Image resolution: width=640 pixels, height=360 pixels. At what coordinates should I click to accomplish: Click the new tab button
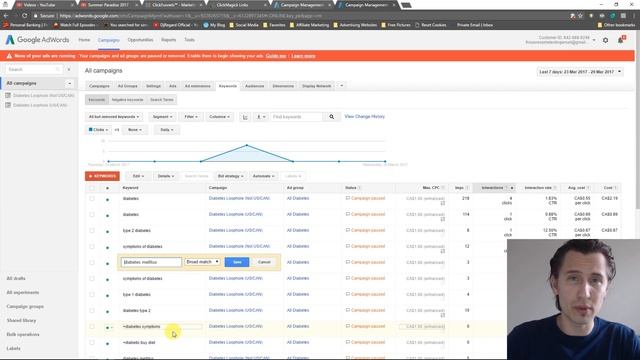click(x=406, y=5)
